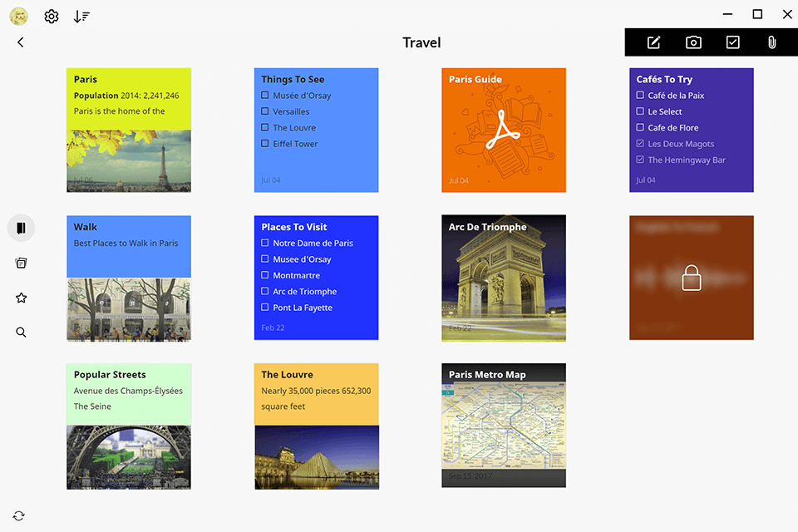
Task: Check Notre Dame de Paris
Action: [x=264, y=243]
